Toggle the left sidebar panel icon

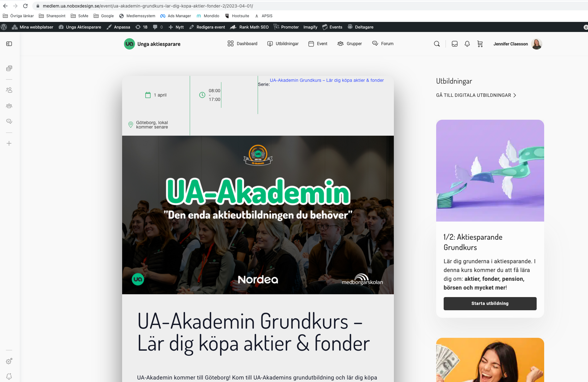click(x=9, y=44)
